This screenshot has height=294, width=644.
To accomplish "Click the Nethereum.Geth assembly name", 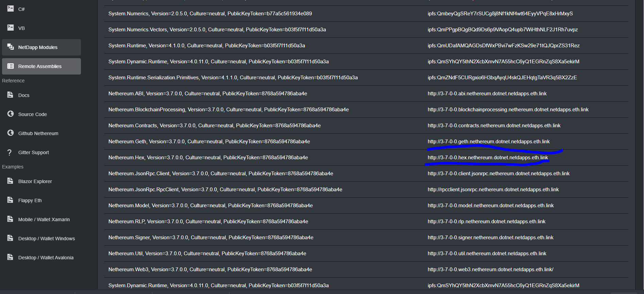I will point(209,142).
